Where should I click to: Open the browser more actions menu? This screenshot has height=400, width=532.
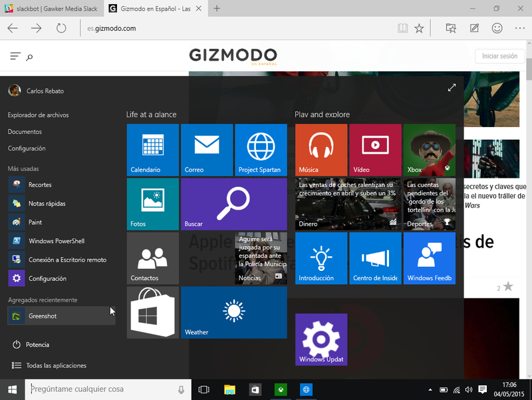click(520, 28)
